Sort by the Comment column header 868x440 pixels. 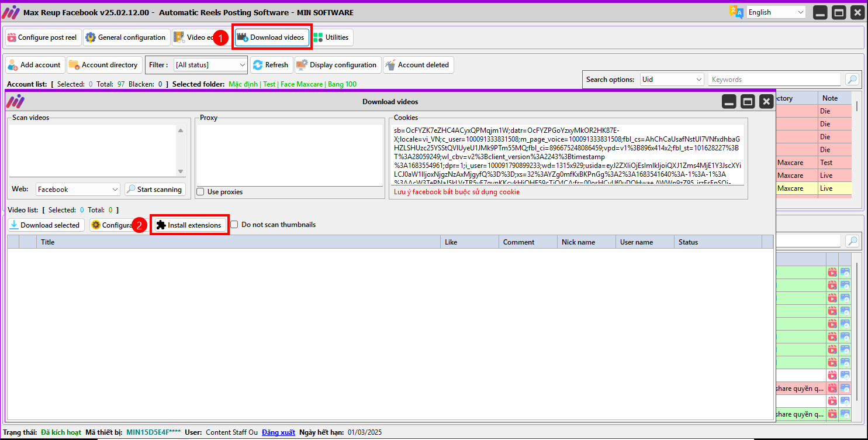click(x=528, y=242)
